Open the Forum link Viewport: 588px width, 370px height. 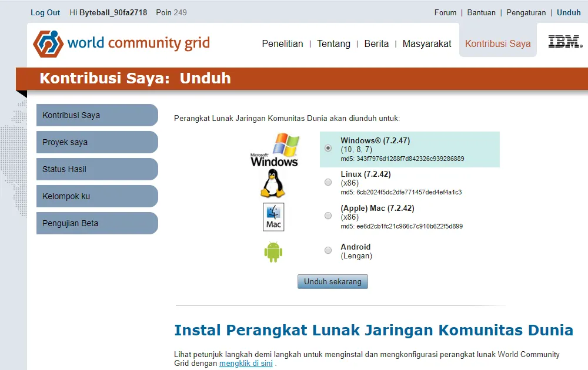point(445,12)
